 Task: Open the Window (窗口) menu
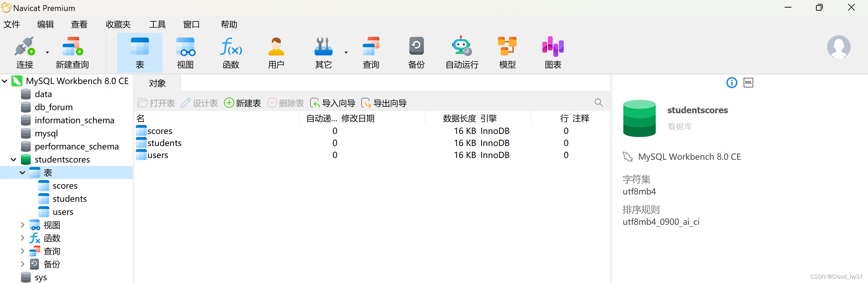191,24
